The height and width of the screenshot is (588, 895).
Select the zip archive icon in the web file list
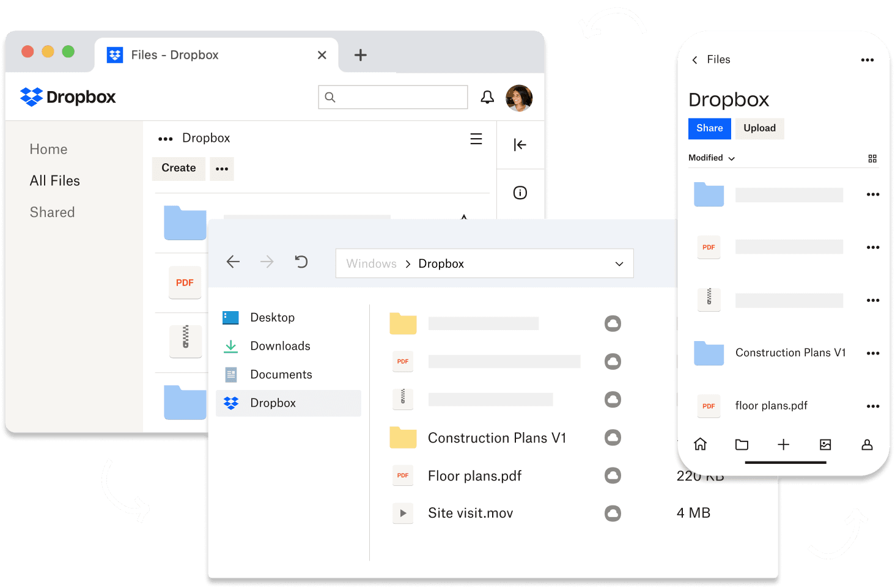click(x=185, y=340)
